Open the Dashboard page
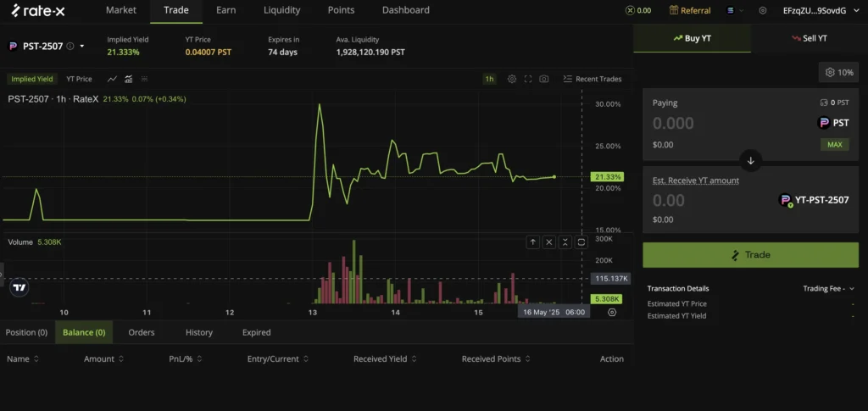 [x=406, y=10]
